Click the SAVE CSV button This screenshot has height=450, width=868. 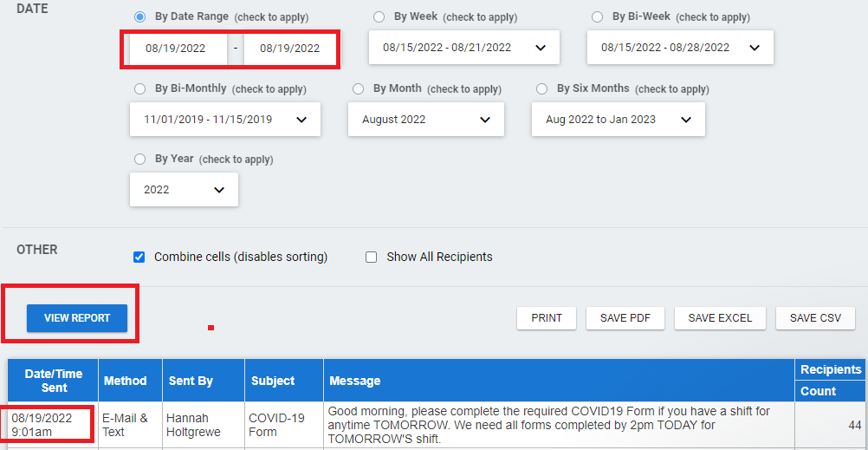(815, 318)
